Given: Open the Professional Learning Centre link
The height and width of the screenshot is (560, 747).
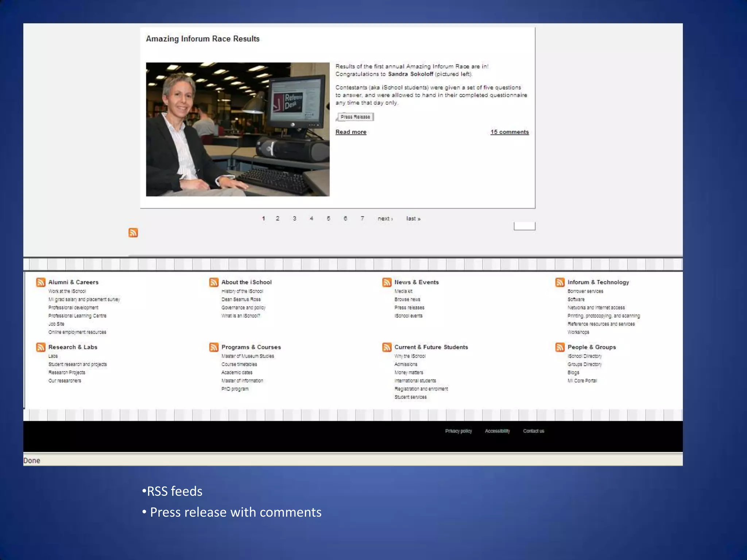Looking at the screenshot, I should click(77, 316).
